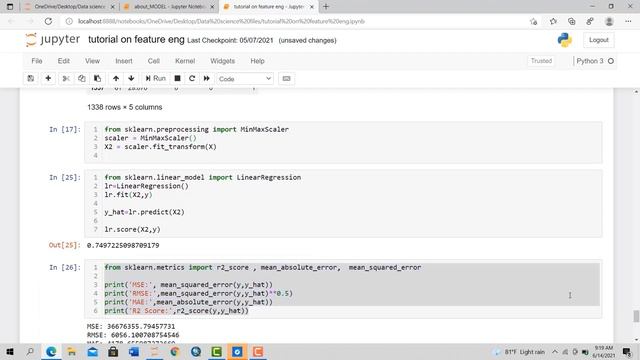Open a new browser tab
The width and height of the screenshot is (640, 360).
(x=326, y=7)
